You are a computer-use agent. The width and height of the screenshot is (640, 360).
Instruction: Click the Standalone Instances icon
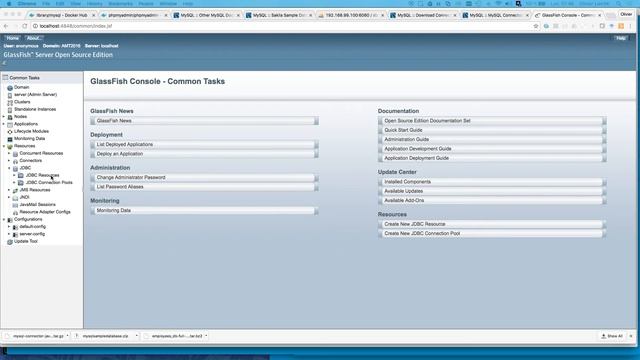click(x=10, y=109)
